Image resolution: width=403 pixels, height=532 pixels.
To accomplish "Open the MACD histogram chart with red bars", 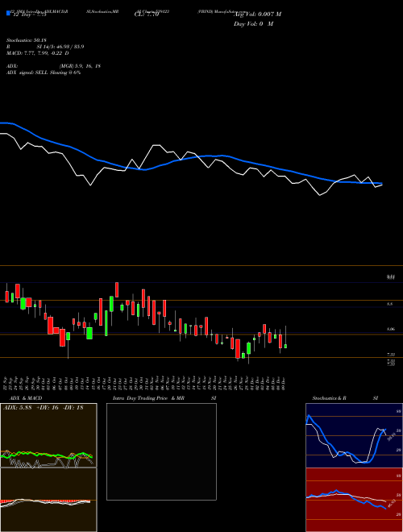I will (48, 500).
